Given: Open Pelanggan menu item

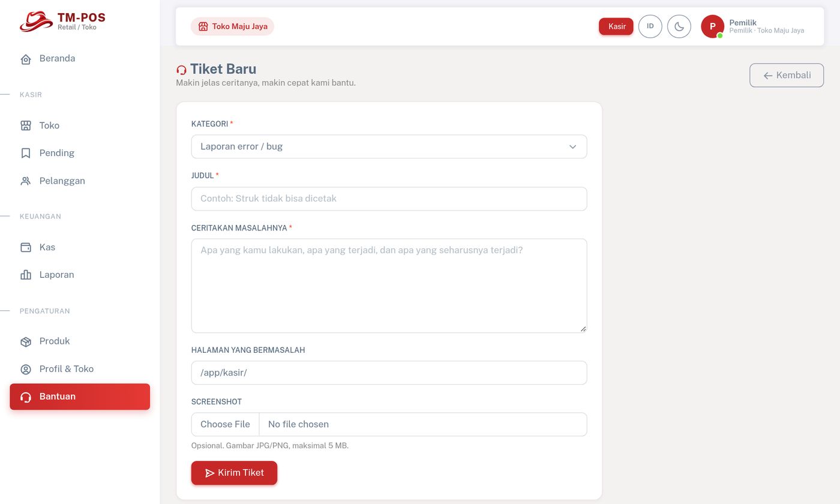Looking at the screenshot, I should tap(80, 181).
